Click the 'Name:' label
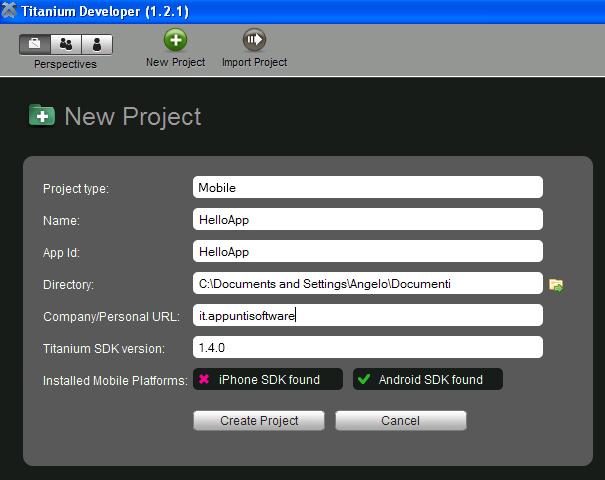 coord(61,221)
